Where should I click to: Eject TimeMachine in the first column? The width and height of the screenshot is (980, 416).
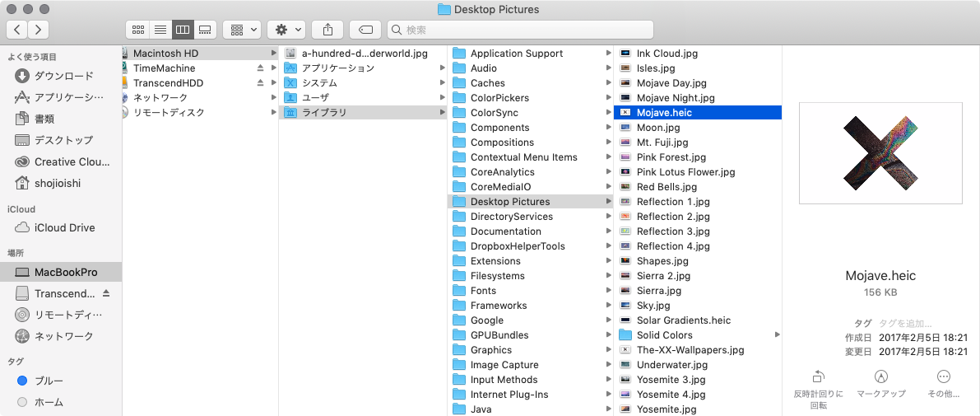point(261,68)
